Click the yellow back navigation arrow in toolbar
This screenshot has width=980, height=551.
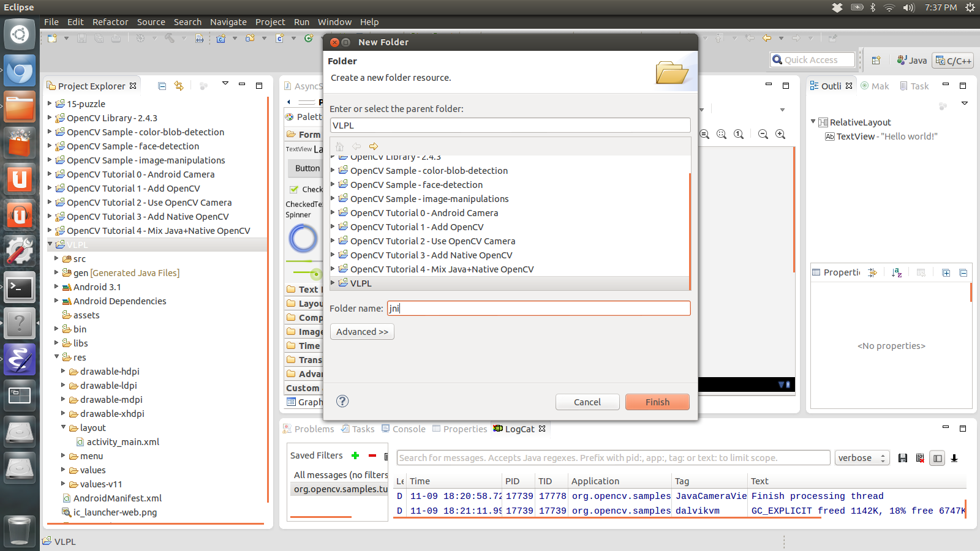767,38
